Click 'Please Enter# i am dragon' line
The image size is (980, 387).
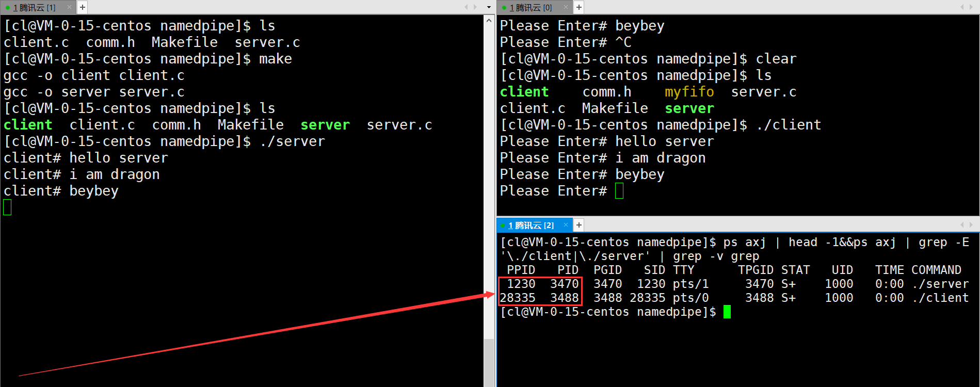[603, 158]
